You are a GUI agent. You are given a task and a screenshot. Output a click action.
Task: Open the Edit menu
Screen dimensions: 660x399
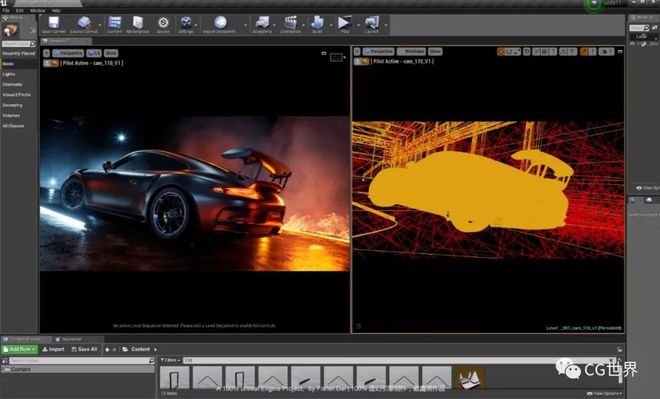tap(20, 10)
